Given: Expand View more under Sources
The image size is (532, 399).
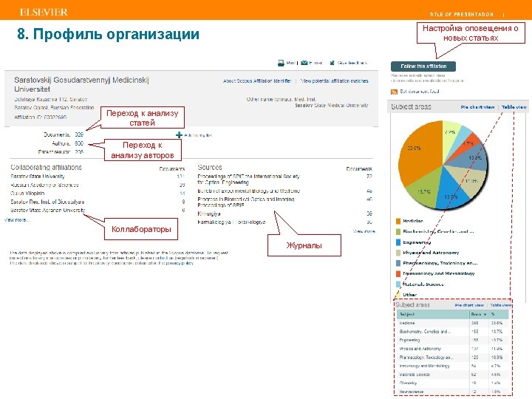Looking at the screenshot, I should [x=364, y=231].
